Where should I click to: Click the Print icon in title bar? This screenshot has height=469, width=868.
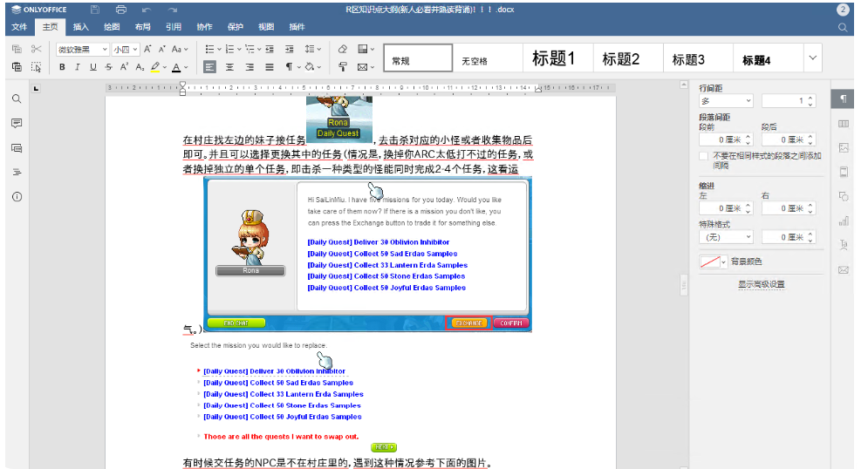[x=120, y=10]
